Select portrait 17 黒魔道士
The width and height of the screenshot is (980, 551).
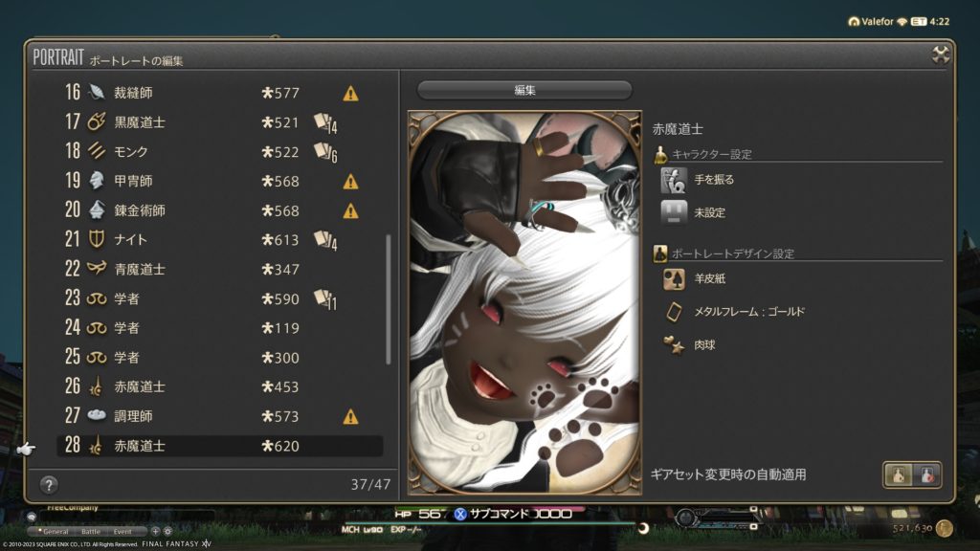coord(220,121)
